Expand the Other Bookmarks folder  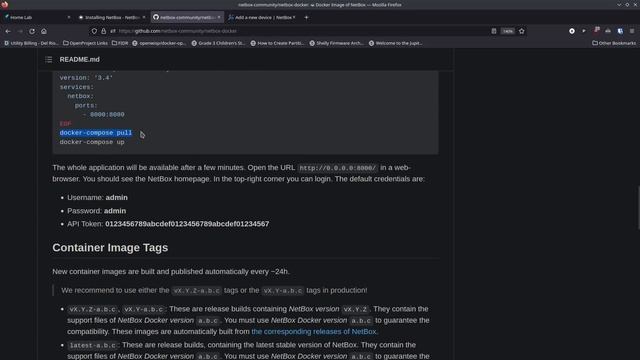click(x=614, y=43)
